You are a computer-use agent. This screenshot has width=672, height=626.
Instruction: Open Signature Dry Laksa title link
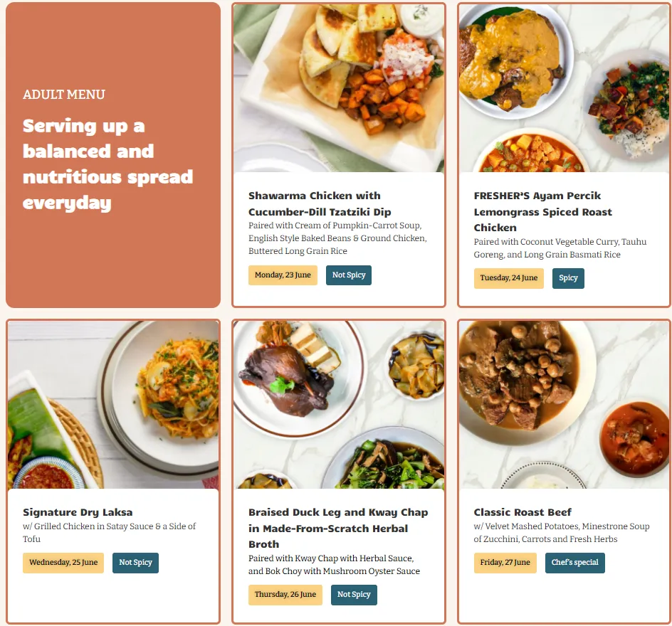coord(78,512)
